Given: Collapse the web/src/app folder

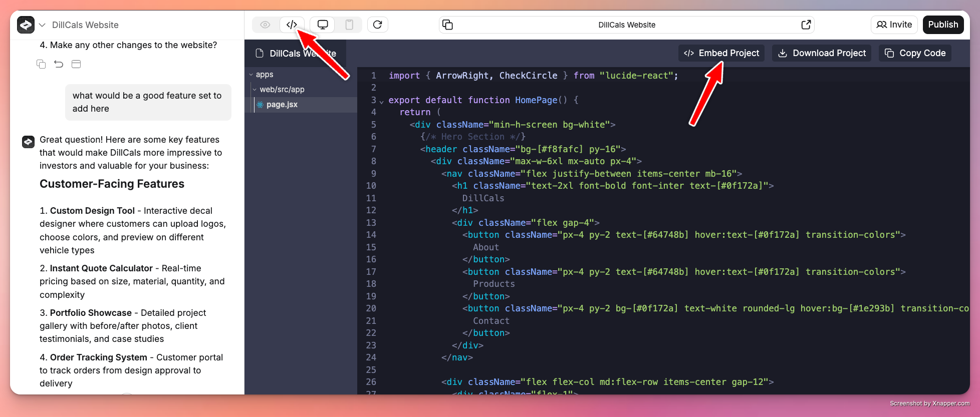Looking at the screenshot, I should point(255,90).
